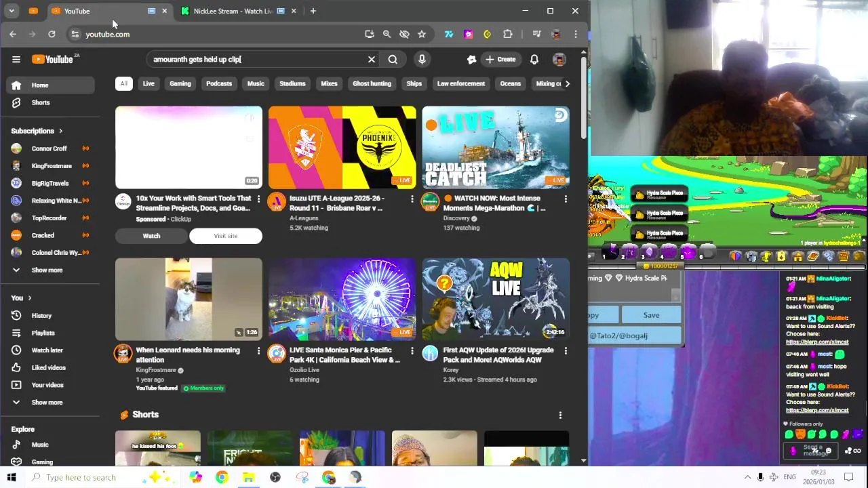Screen dimensions: 868x488
Task: Click Save in the stream overlay
Action: coord(651,315)
